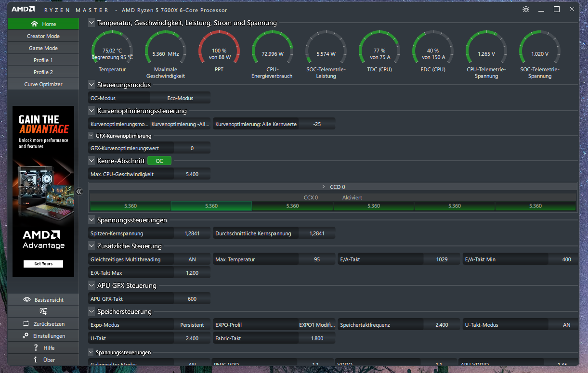Viewport: 588px width, 373px height.
Task: Collapse the Steuerungsmodus section
Action: tap(92, 85)
